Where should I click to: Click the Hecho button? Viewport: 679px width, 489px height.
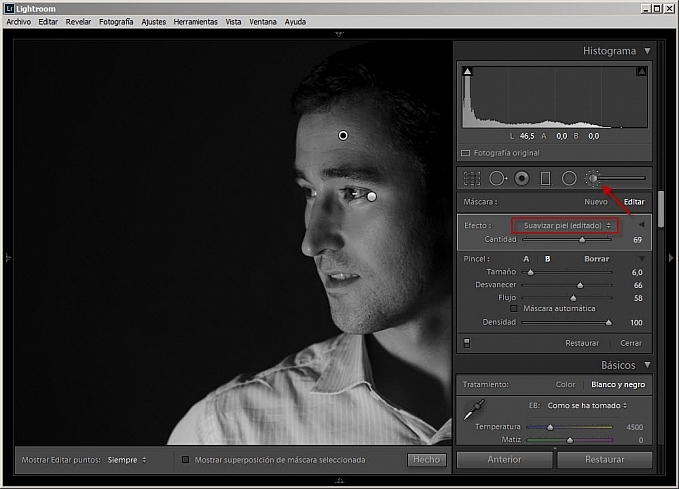coord(427,460)
